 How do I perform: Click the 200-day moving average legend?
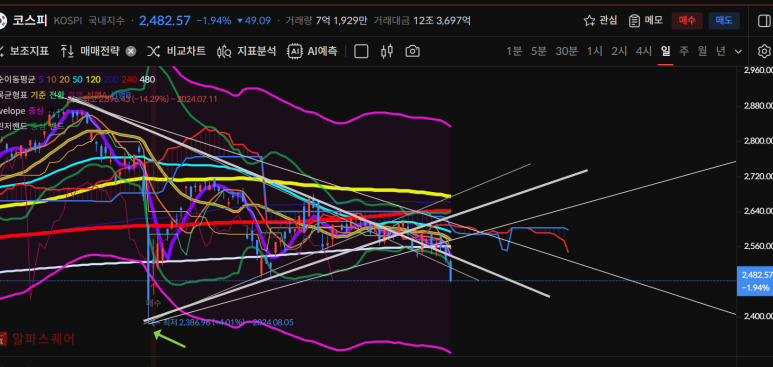(111, 79)
